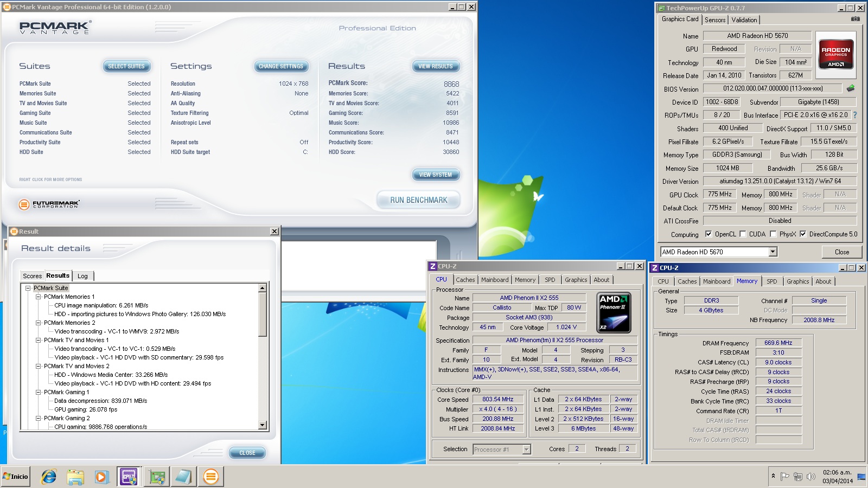Screen dimensions: 868x488
Task: Click the Notepad icon in the taskbar
Action: (183, 477)
